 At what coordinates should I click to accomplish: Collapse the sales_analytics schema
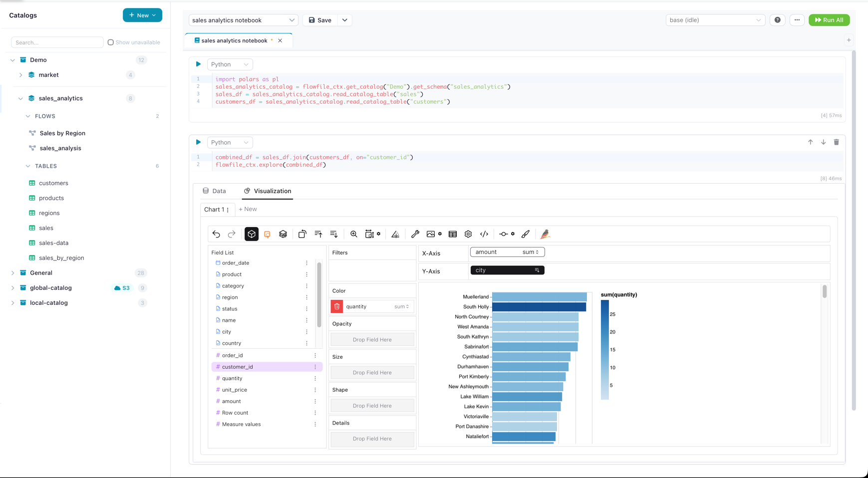pyautogui.click(x=20, y=98)
